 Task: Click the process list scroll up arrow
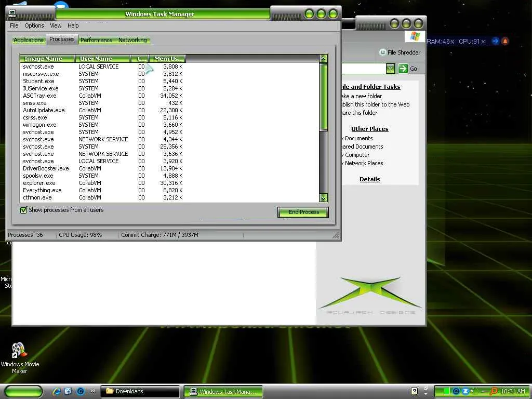point(323,58)
